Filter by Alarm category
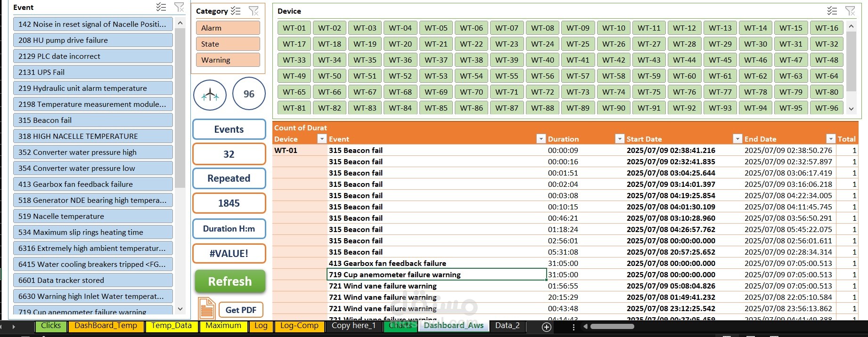868x337 pixels. coord(228,28)
